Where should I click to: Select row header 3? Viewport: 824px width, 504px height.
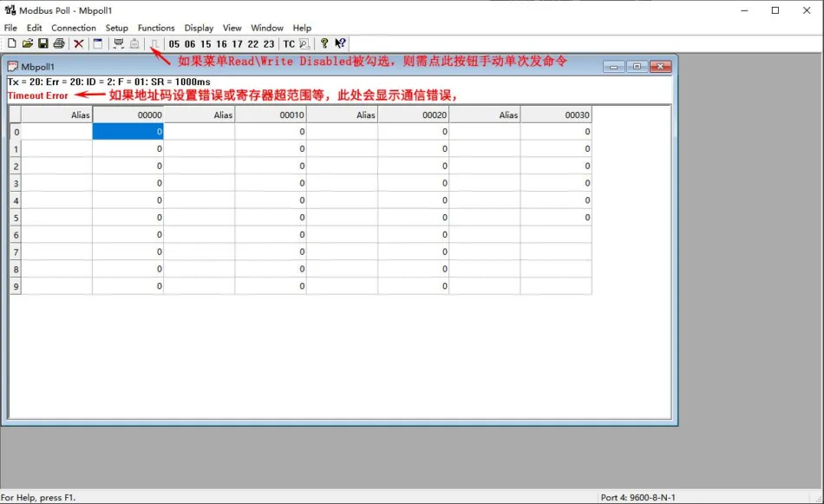coord(16,183)
